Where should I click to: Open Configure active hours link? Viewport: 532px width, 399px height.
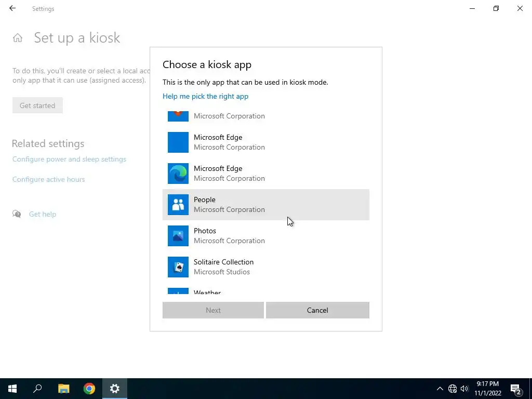[x=48, y=179]
